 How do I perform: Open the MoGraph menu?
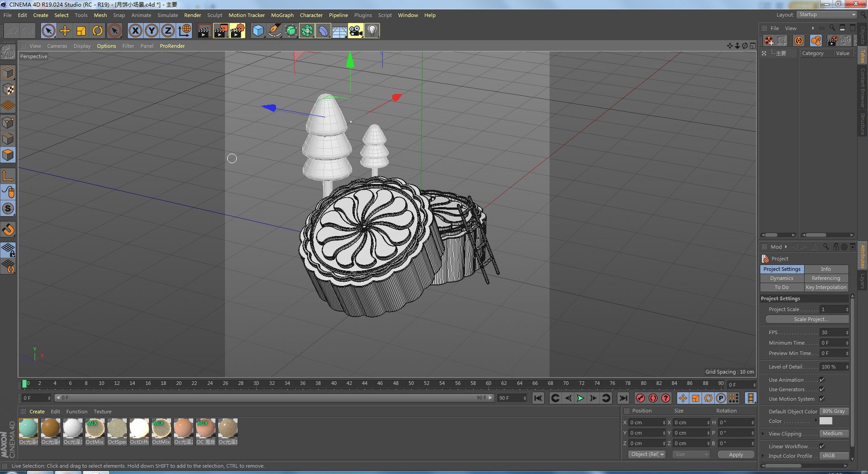[282, 15]
